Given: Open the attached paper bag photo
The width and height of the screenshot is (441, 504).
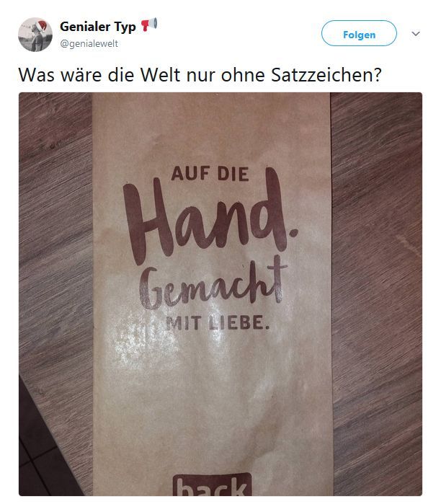Looking at the screenshot, I should [x=220, y=294].
